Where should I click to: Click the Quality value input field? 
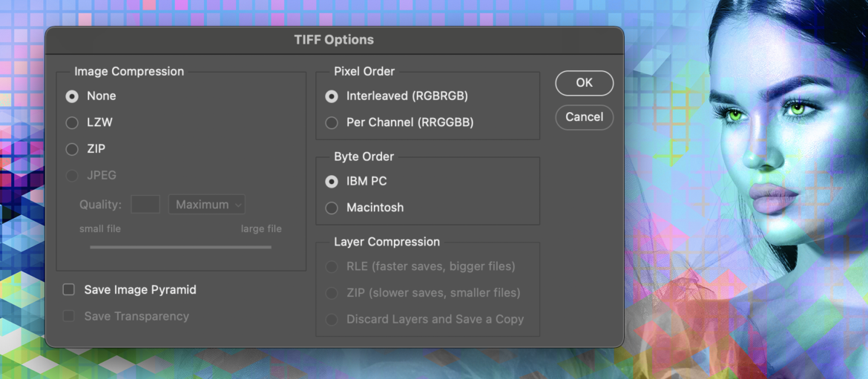tap(145, 205)
